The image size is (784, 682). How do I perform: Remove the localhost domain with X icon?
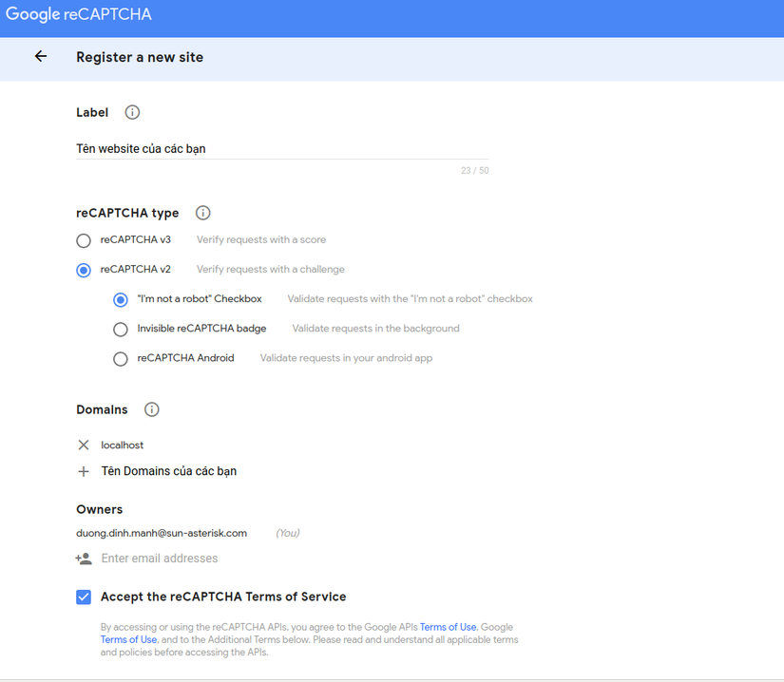click(84, 445)
